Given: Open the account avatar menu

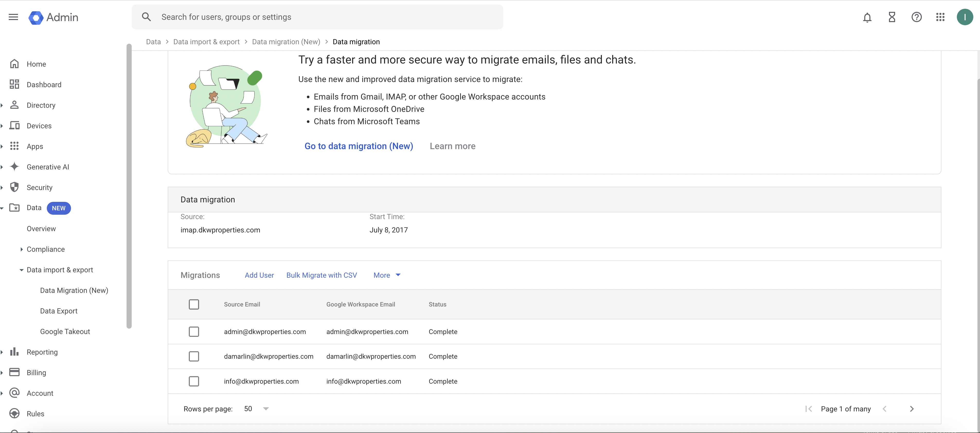Looking at the screenshot, I should click(964, 17).
